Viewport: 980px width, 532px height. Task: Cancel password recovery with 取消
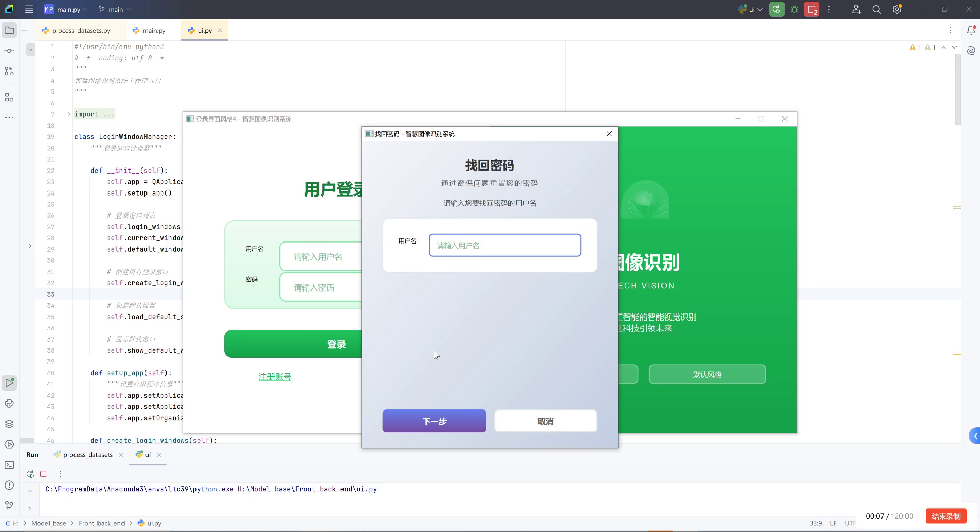[545, 421]
